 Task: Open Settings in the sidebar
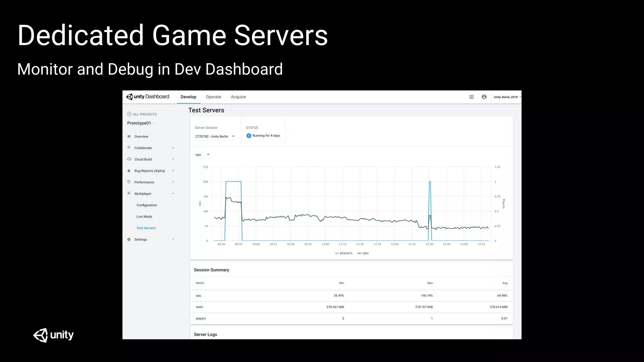click(x=141, y=239)
